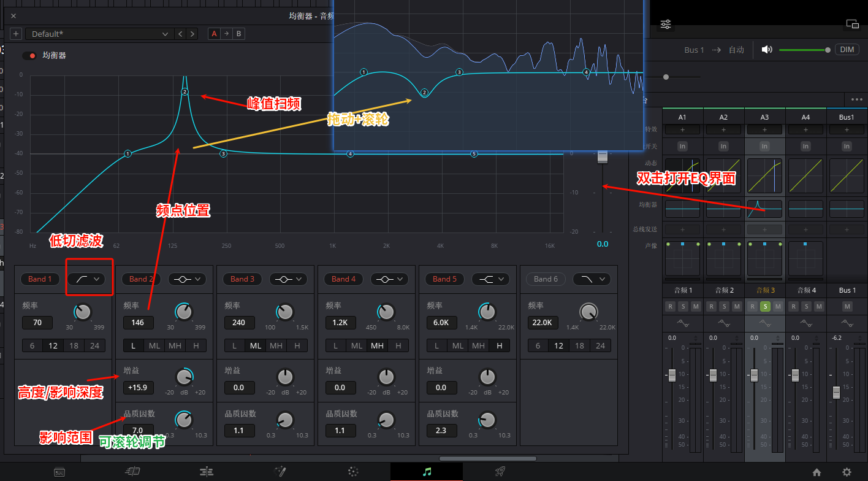Toggle the 均衡器 enable switch
The width and height of the screenshot is (868, 481).
point(29,56)
